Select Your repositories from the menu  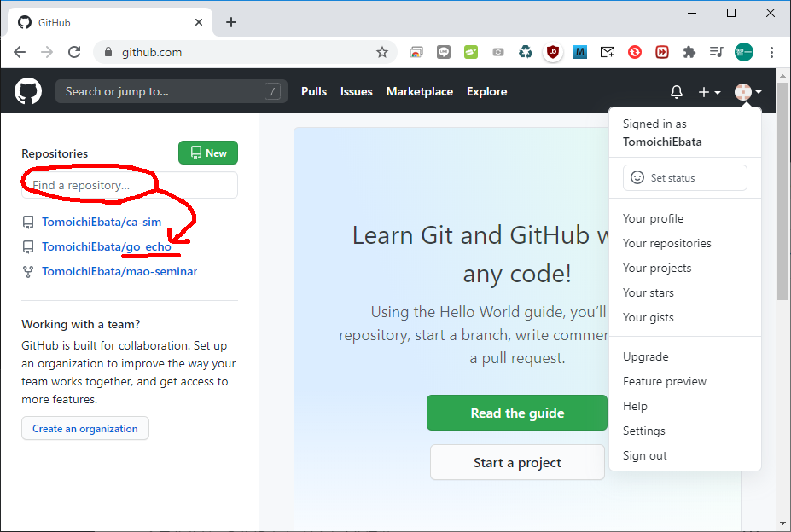tap(666, 243)
